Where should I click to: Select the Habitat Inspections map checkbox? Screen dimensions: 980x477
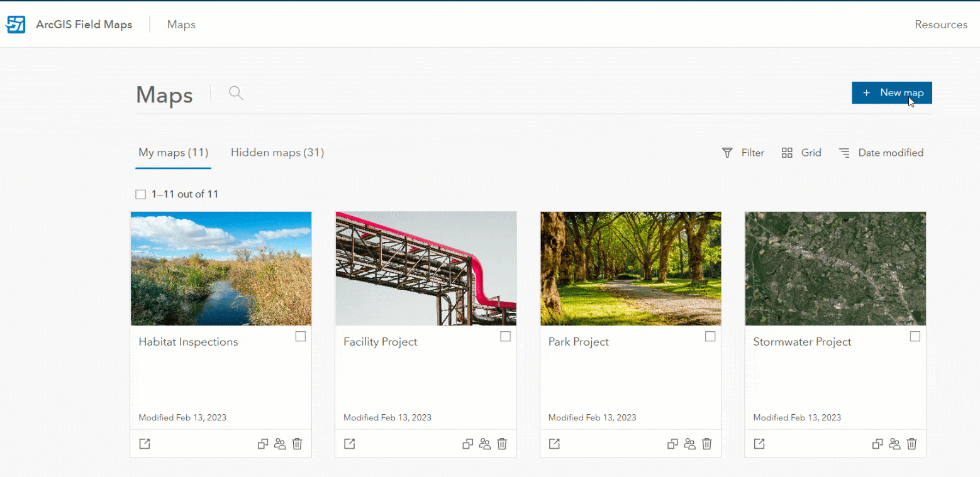(301, 336)
